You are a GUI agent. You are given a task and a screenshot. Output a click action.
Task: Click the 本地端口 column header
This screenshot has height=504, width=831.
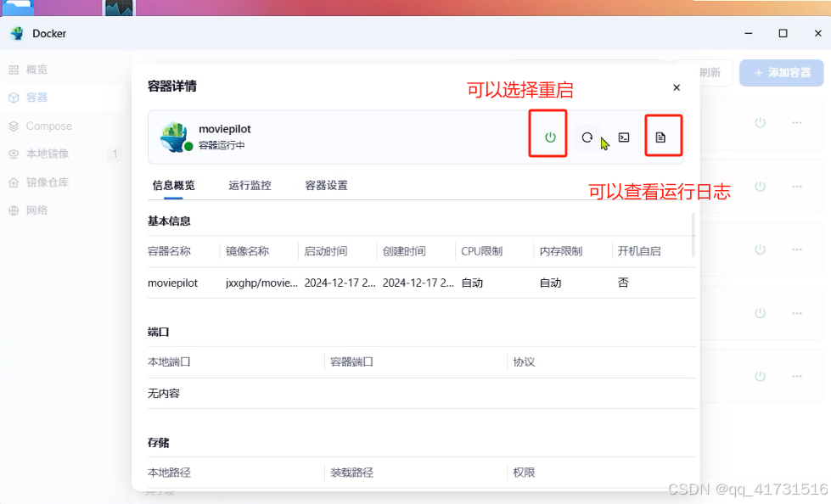[x=169, y=362]
